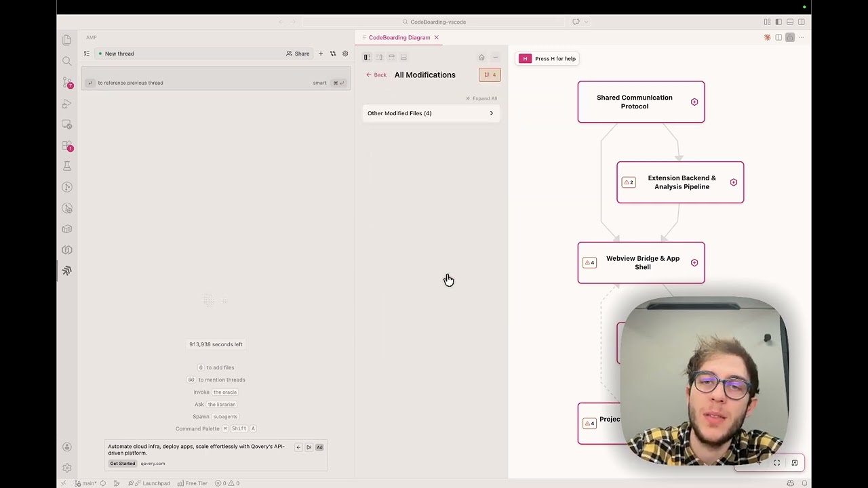Open thread list icon beside New thread
868x488 pixels.
[x=87, y=54]
